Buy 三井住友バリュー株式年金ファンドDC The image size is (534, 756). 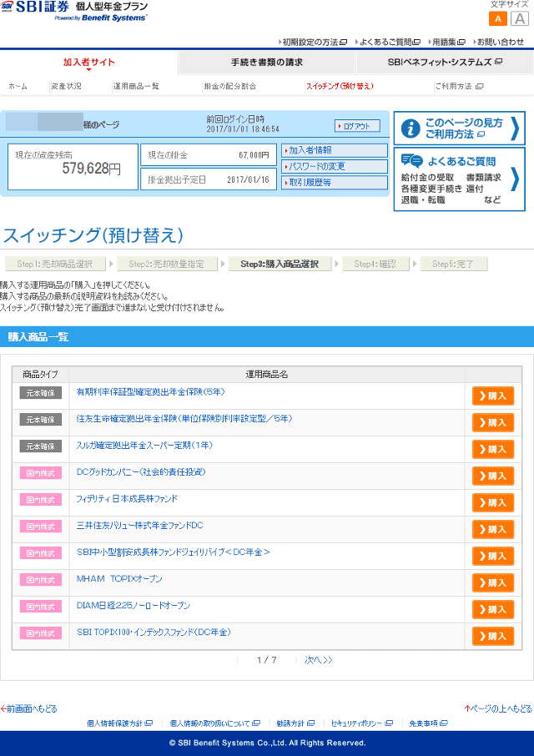[x=493, y=529]
